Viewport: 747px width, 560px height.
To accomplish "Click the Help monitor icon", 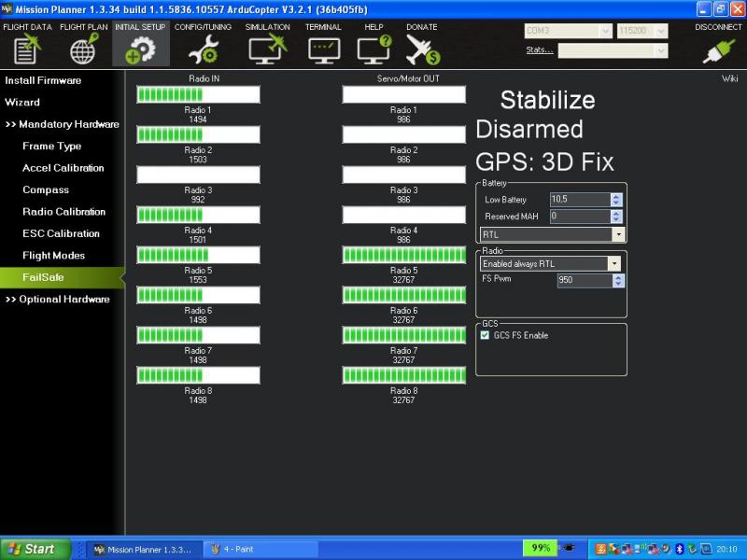I will coord(373,49).
